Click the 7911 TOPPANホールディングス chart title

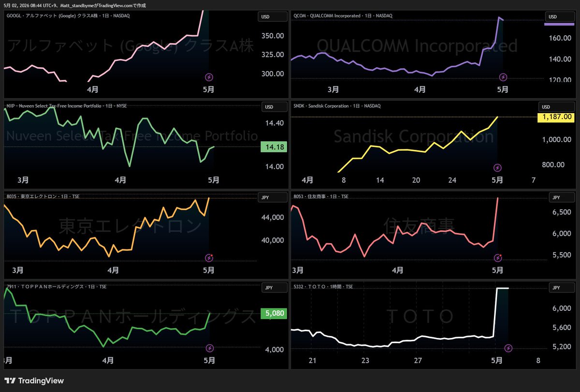(57, 287)
